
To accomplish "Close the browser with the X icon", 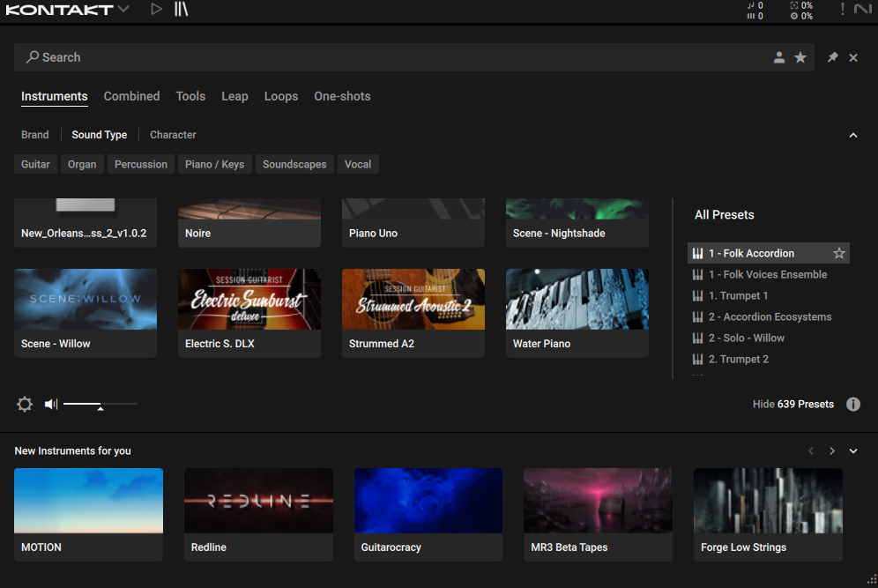I will pyautogui.click(x=853, y=57).
